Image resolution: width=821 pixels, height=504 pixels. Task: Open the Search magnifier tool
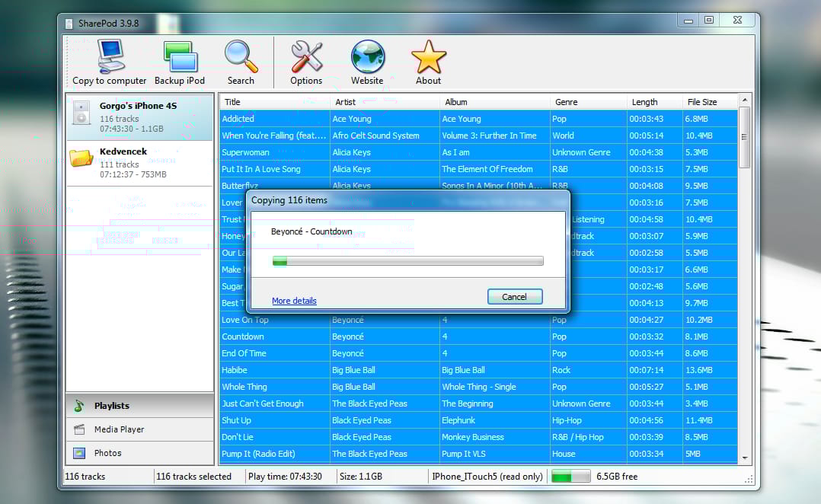tap(241, 56)
